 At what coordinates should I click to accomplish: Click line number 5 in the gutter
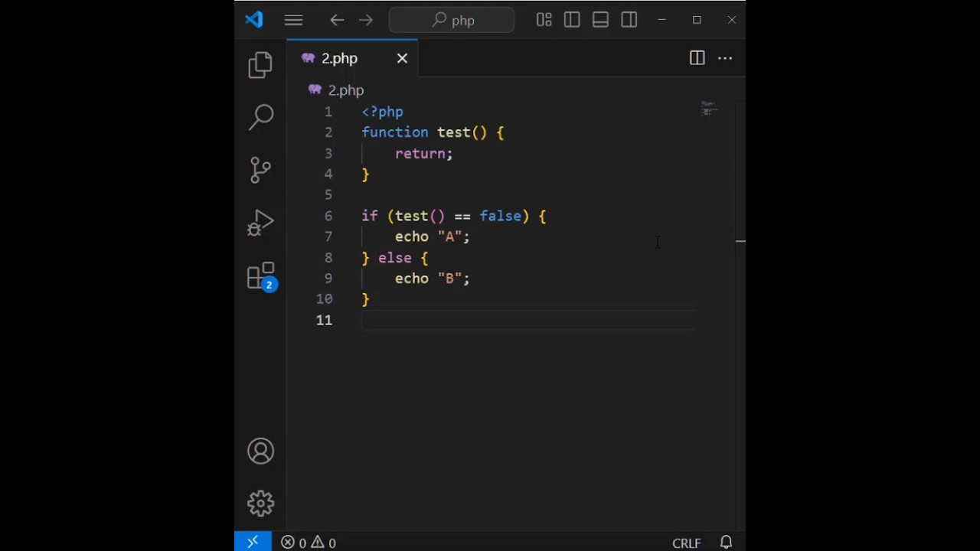[328, 195]
